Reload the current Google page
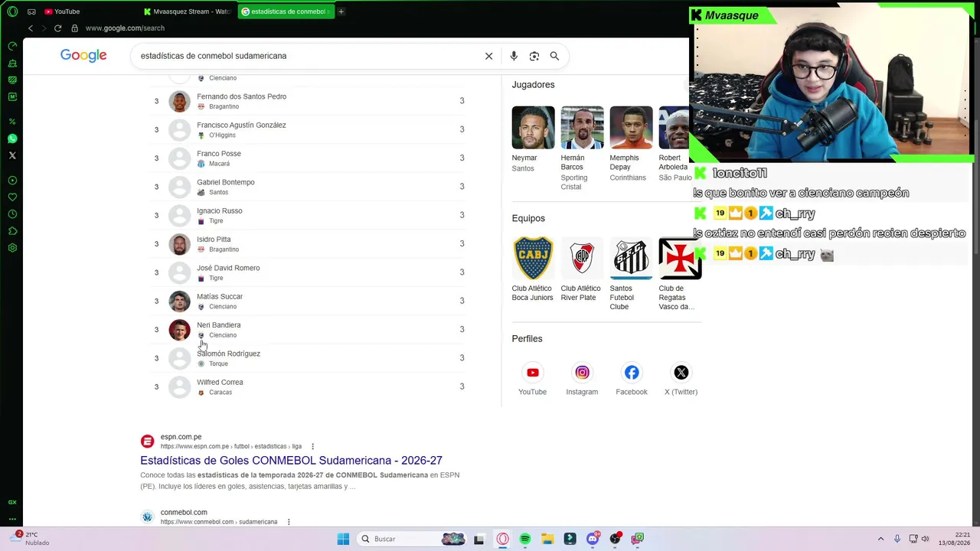Screen dimensions: 980x551 57,28
